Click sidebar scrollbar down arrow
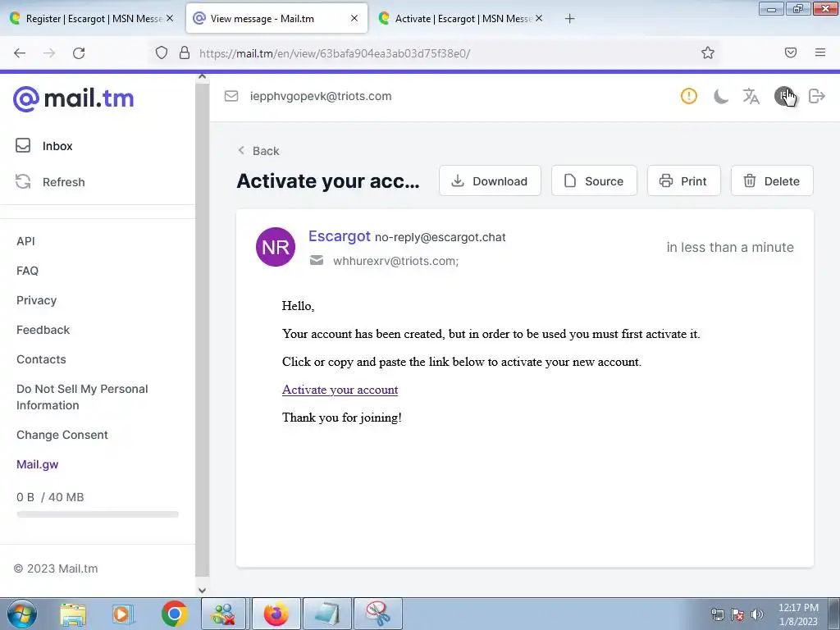This screenshot has width=840, height=630. 202,591
